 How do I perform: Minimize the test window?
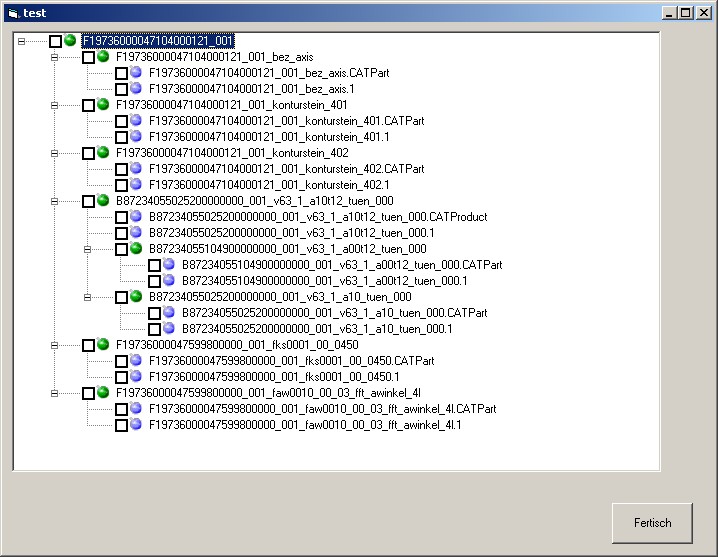click(670, 13)
